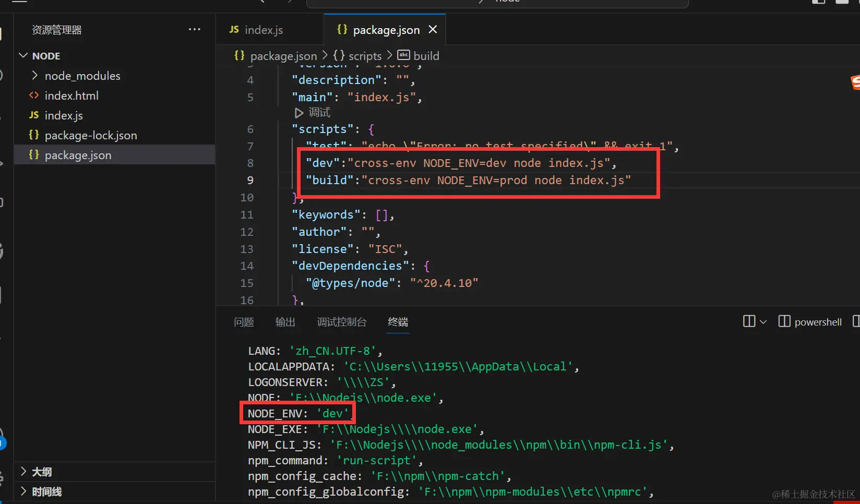860x504 pixels.
Task: Click the LANG: 'zh_CN.UTF-8' terminal line
Action: pyautogui.click(x=315, y=351)
